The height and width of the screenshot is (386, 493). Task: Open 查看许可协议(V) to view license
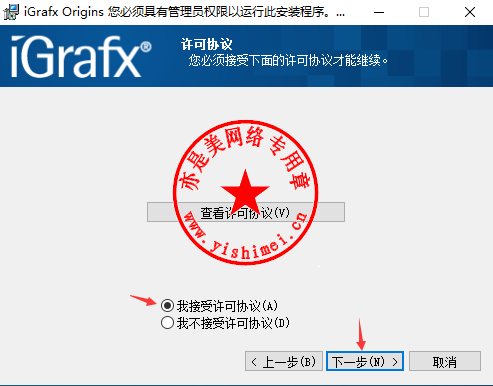pyautogui.click(x=246, y=212)
